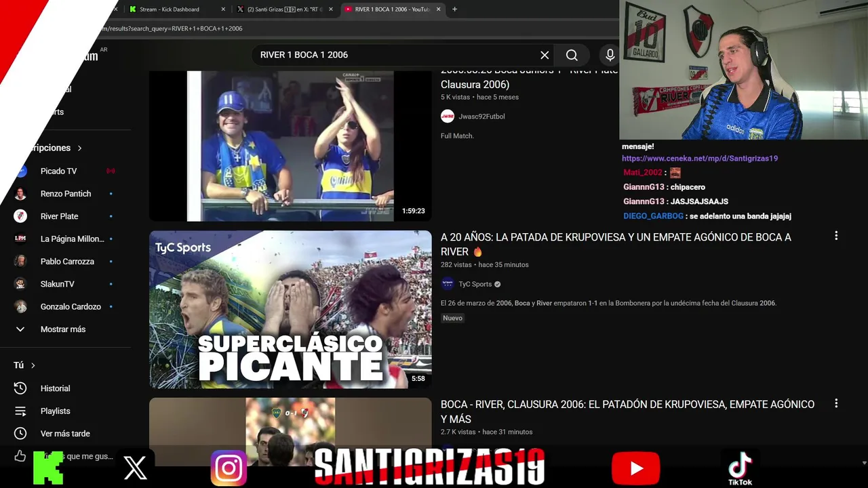Open options menu for the Krupoviesa TyC video
This screenshot has height=488, width=868.
836,236
